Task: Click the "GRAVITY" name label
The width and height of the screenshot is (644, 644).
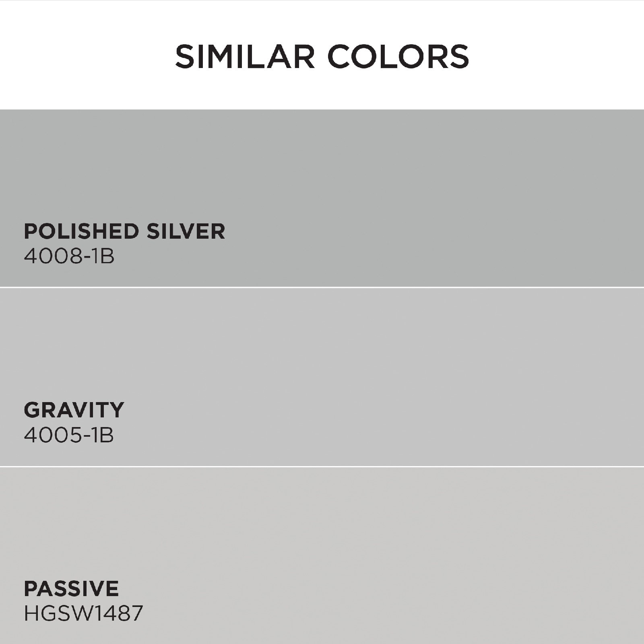Action: [74, 410]
